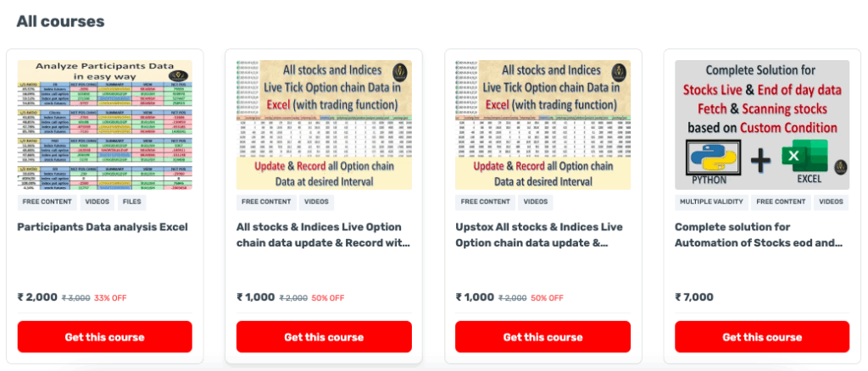The height and width of the screenshot is (371, 868).
Task: Click the first Live Option chain thumbnail
Action: pyautogui.click(x=324, y=125)
